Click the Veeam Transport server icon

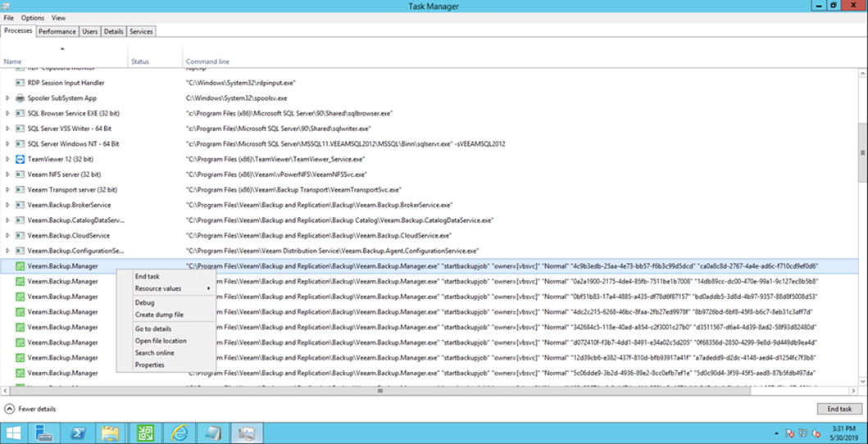(x=20, y=190)
